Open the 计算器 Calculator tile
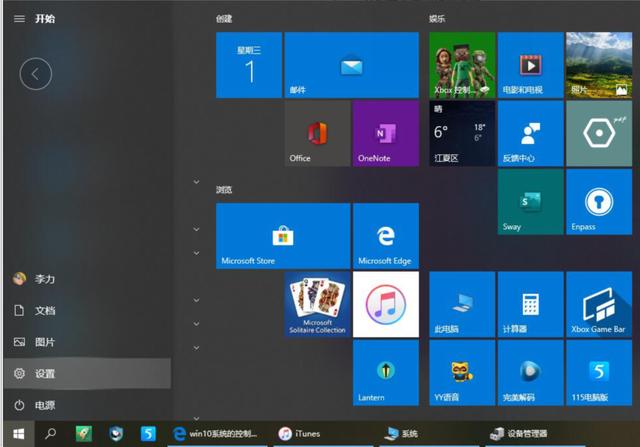 (x=531, y=305)
